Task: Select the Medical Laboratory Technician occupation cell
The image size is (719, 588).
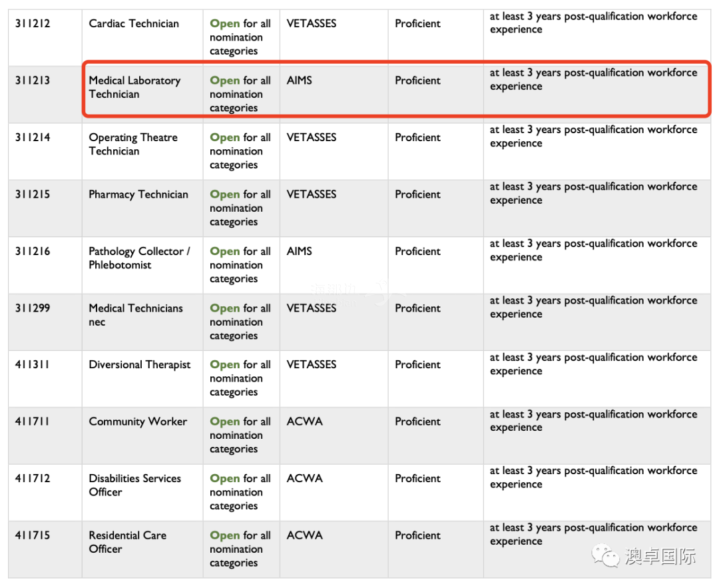Action: [x=134, y=87]
